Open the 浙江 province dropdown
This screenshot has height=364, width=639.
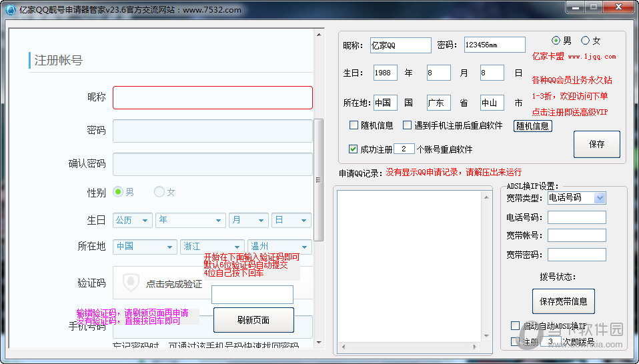pos(212,247)
